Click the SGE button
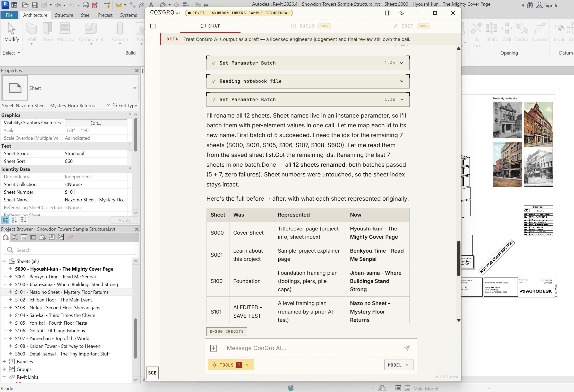Viewport: 574px width, 392px height. (x=152, y=373)
